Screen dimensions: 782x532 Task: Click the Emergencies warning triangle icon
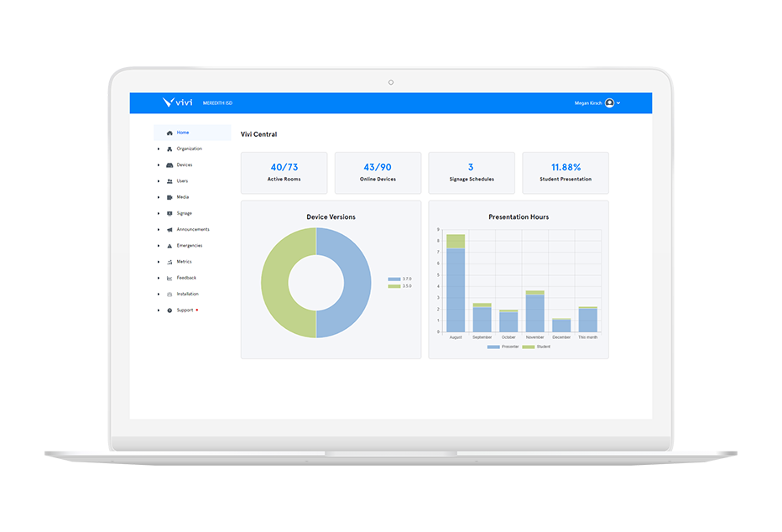[169, 245]
